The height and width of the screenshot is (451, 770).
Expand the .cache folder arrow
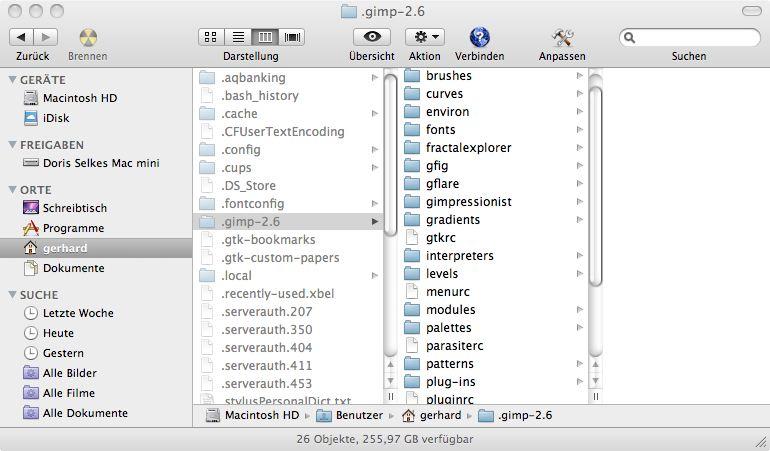click(375, 113)
